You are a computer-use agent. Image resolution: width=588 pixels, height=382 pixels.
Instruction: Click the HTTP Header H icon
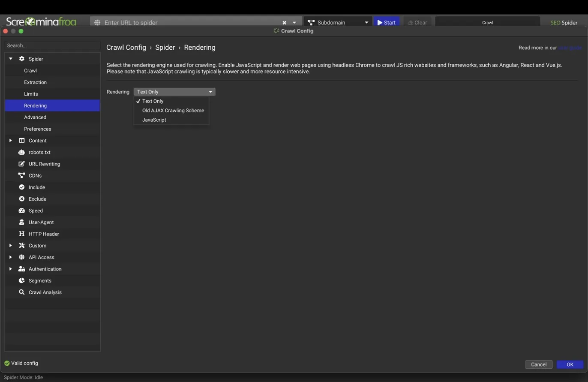click(22, 234)
